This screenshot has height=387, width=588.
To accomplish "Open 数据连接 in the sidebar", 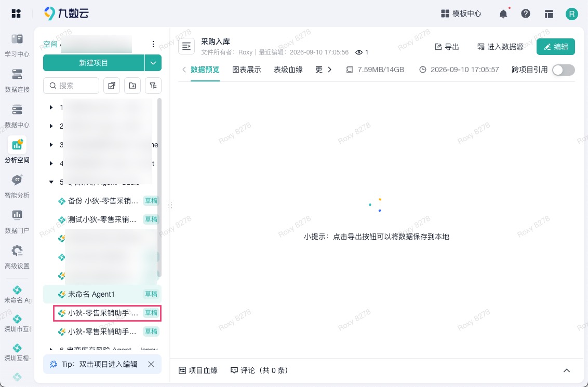I will point(17,80).
